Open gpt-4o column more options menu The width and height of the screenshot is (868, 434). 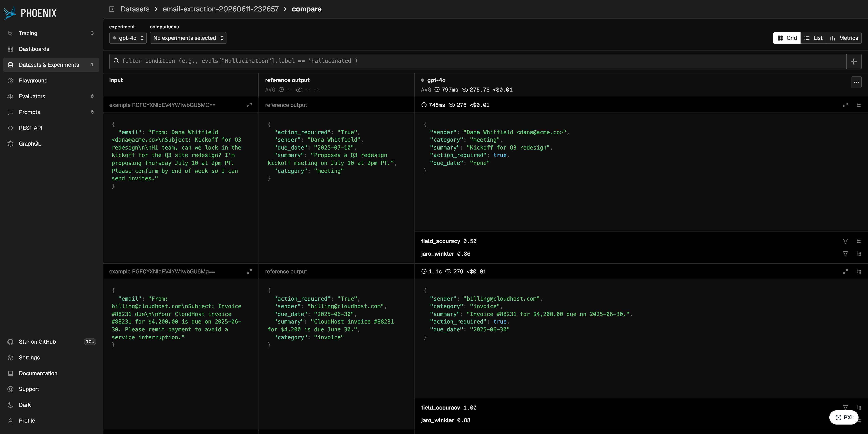click(x=856, y=82)
